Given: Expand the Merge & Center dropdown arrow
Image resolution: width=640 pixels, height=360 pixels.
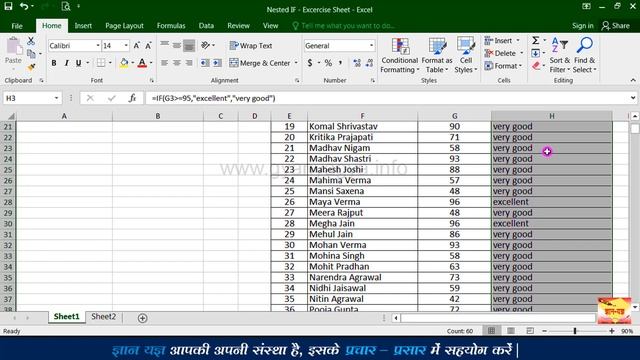Looking at the screenshot, I should [x=296, y=63].
